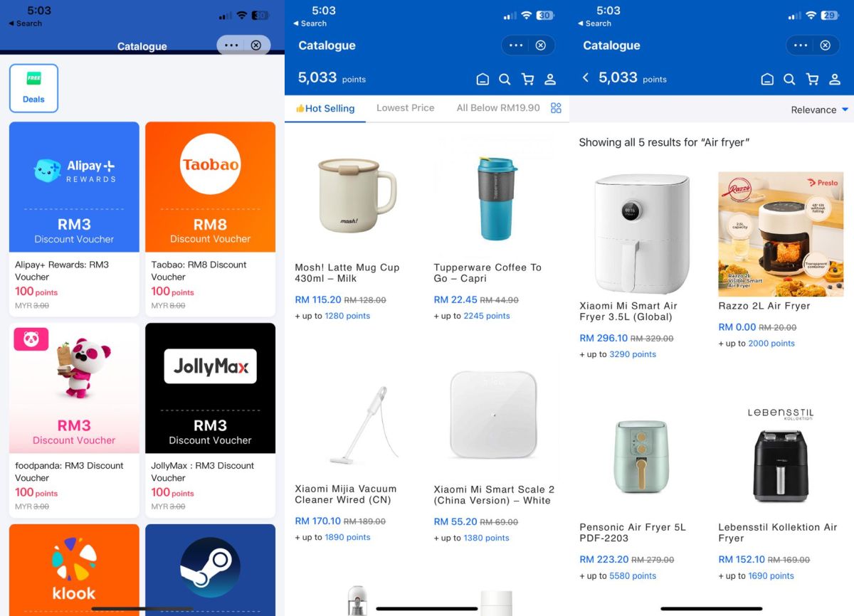Image resolution: width=854 pixels, height=616 pixels.
Task: Select the Hot Selling tab
Action: pos(325,108)
